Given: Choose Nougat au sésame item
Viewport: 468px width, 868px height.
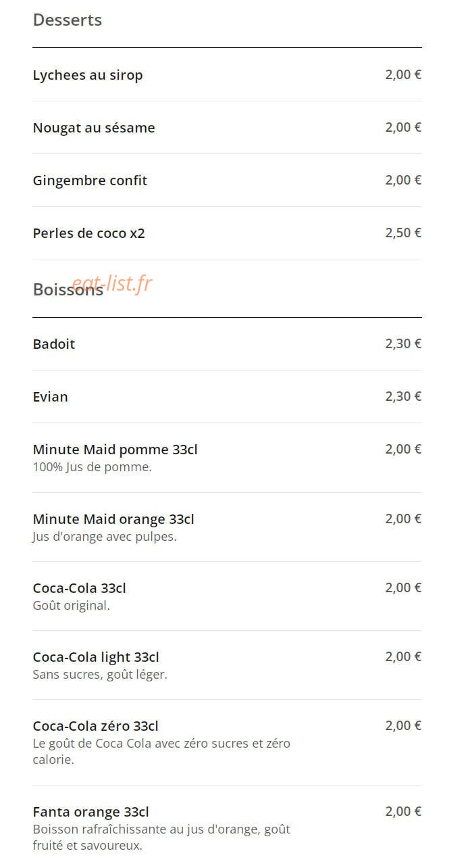Looking at the screenshot, I should click(227, 128).
